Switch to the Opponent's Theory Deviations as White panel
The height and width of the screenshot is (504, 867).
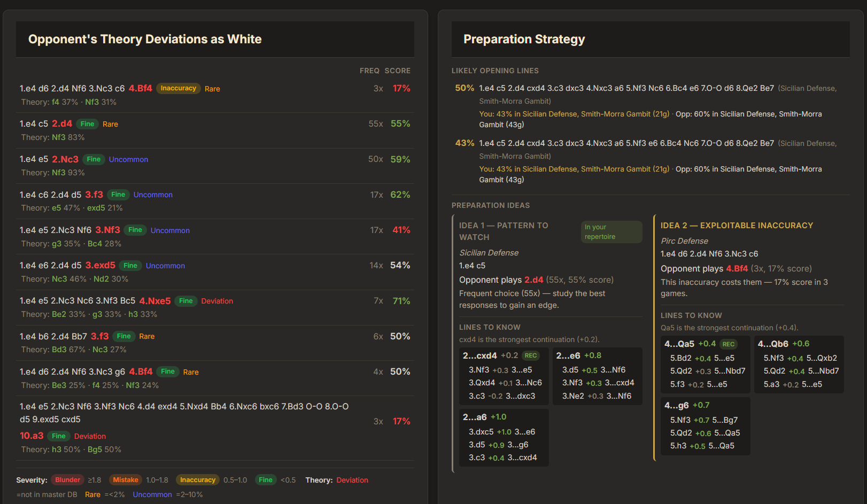click(x=144, y=39)
